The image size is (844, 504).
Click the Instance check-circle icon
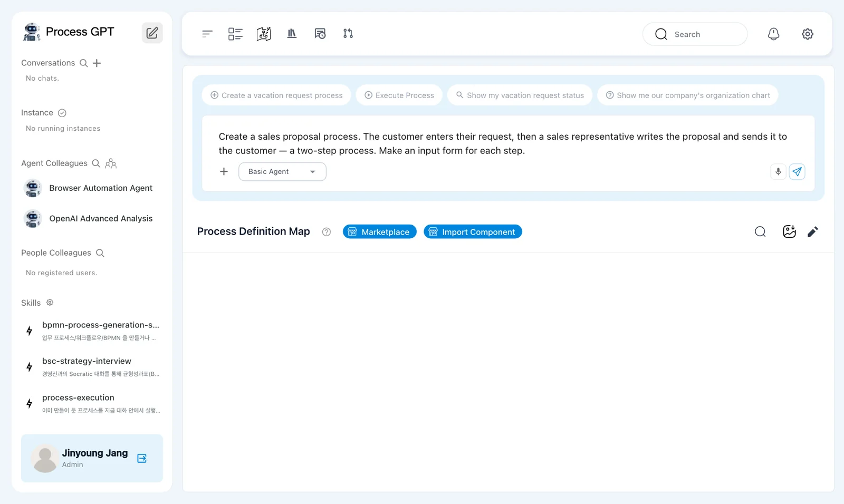click(62, 113)
